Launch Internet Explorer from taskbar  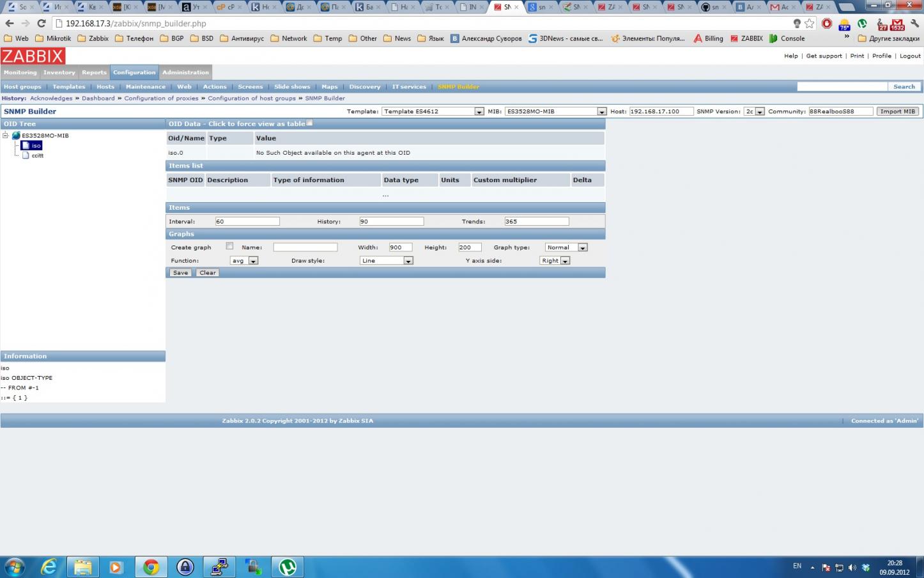(49, 566)
